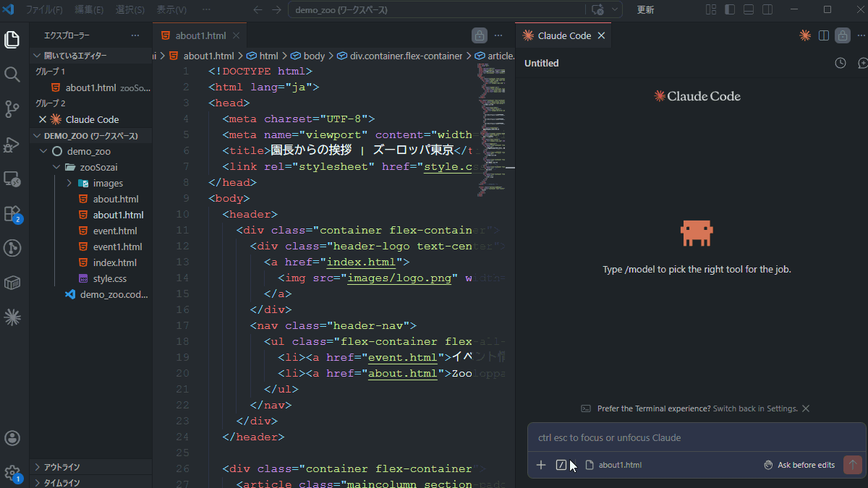Add attachment with the plus icon

[x=541, y=465]
